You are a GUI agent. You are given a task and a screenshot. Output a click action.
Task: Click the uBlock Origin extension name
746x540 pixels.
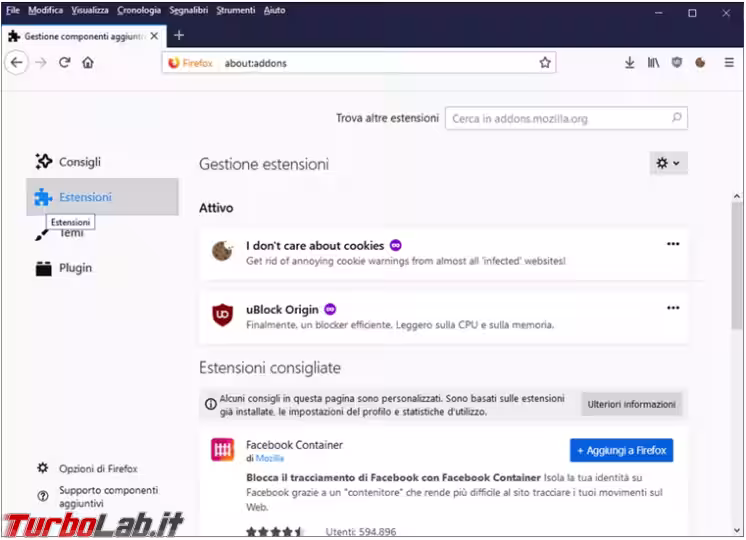click(x=282, y=310)
